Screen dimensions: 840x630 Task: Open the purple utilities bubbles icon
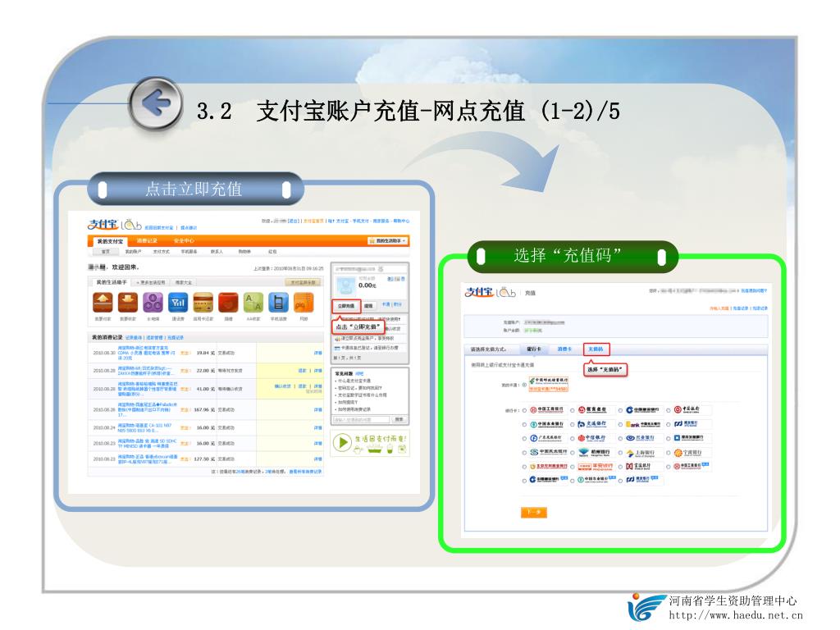[x=153, y=303]
